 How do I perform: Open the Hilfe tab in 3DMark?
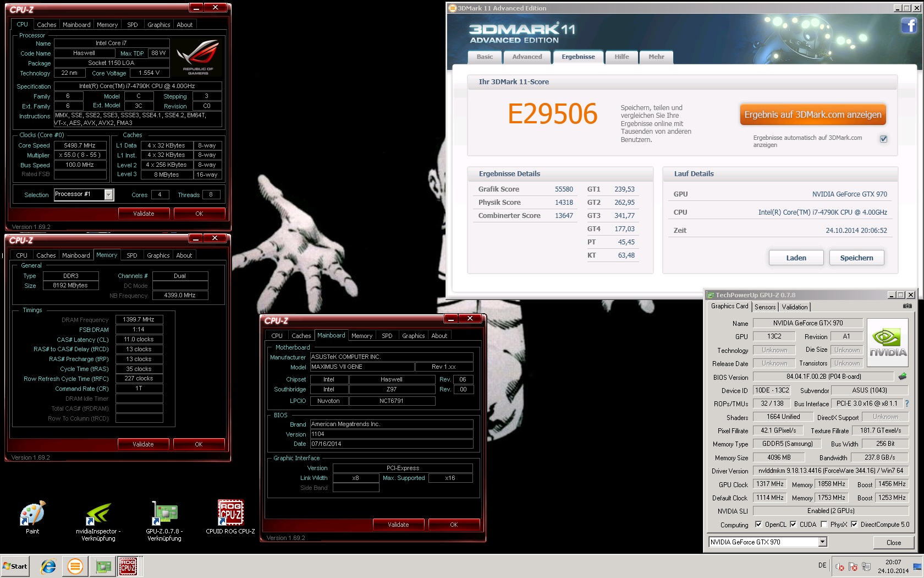(x=621, y=57)
